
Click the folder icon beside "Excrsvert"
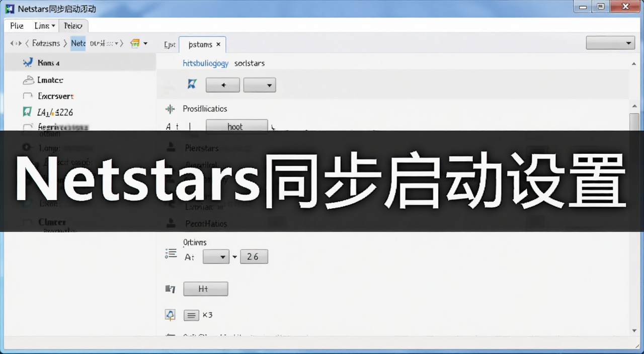point(28,96)
